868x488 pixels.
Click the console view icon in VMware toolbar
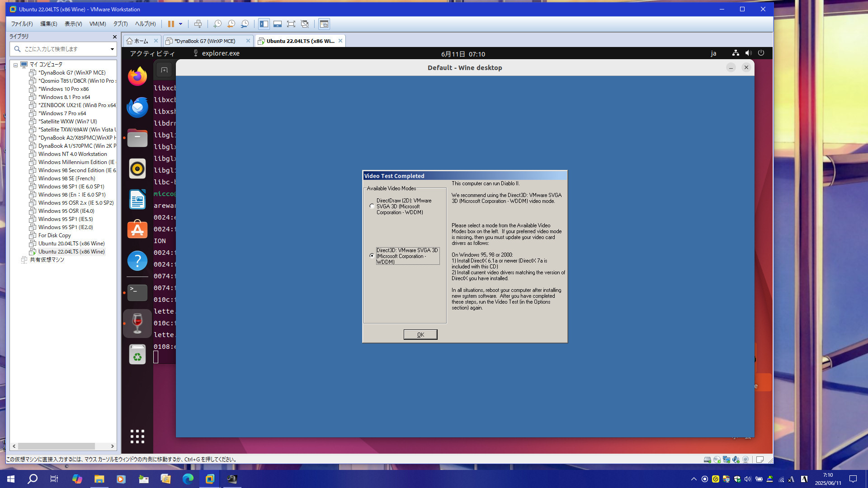324,24
